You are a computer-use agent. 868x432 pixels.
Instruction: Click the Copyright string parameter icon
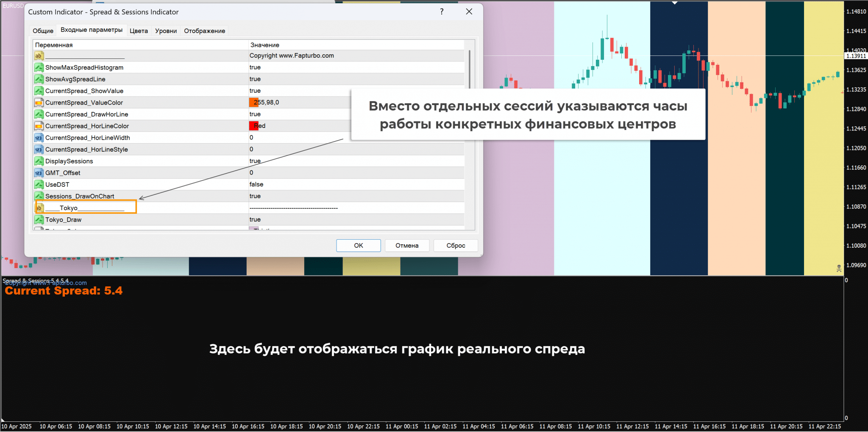(x=39, y=55)
